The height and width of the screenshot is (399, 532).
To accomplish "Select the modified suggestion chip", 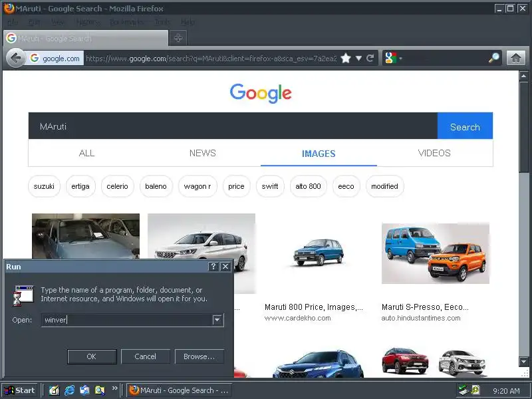I will 385,186.
